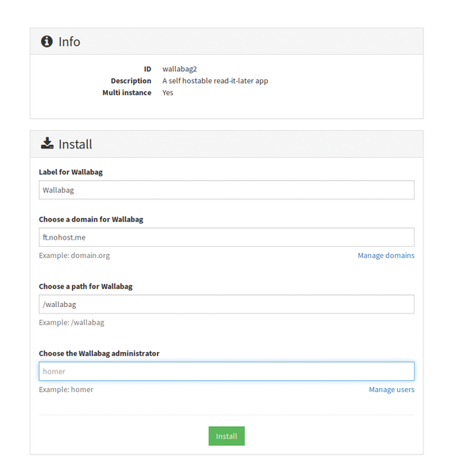The height and width of the screenshot is (476, 459).
Task: Click the path field containing /wallabag
Action: point(226,304)
